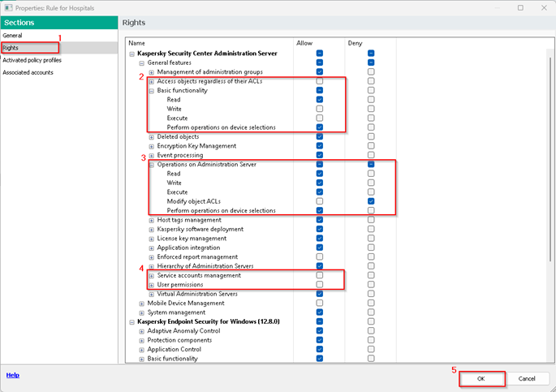Image resolution: width=556 pixels, height=392 pixels.
Task: Toggle Deny for Kaspersky Security Center Administration Server
Action: pos(371,54)
